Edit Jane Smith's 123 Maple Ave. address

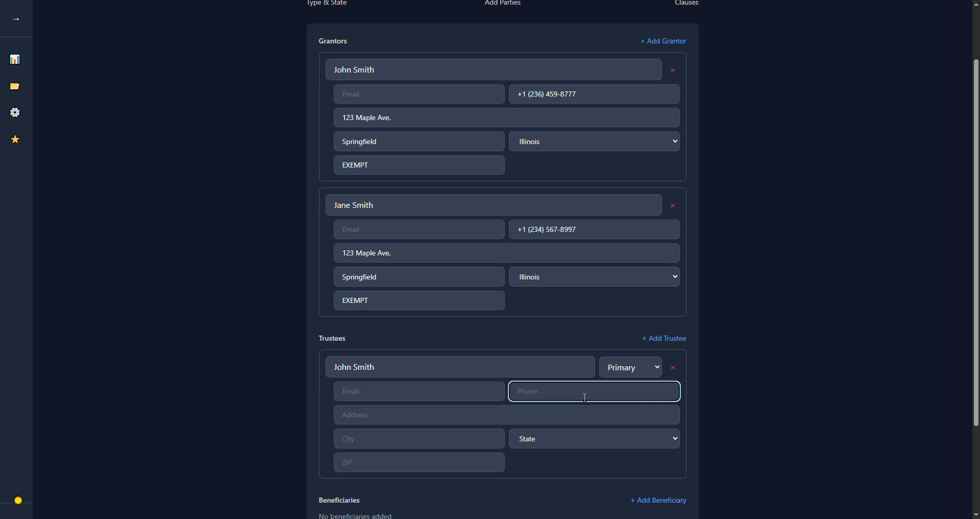click(x=506, y=253)
